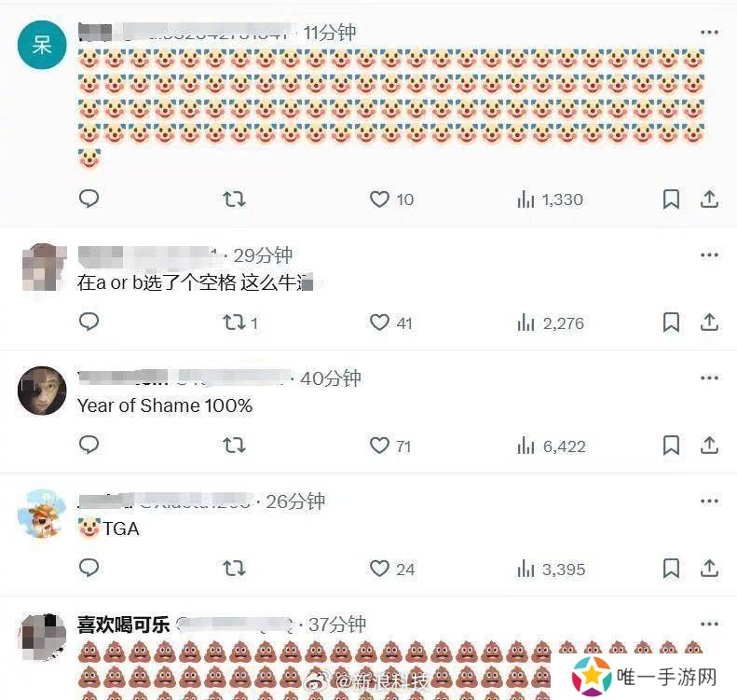Open the 26分钟 timestamp link

(x=295, y=501)
